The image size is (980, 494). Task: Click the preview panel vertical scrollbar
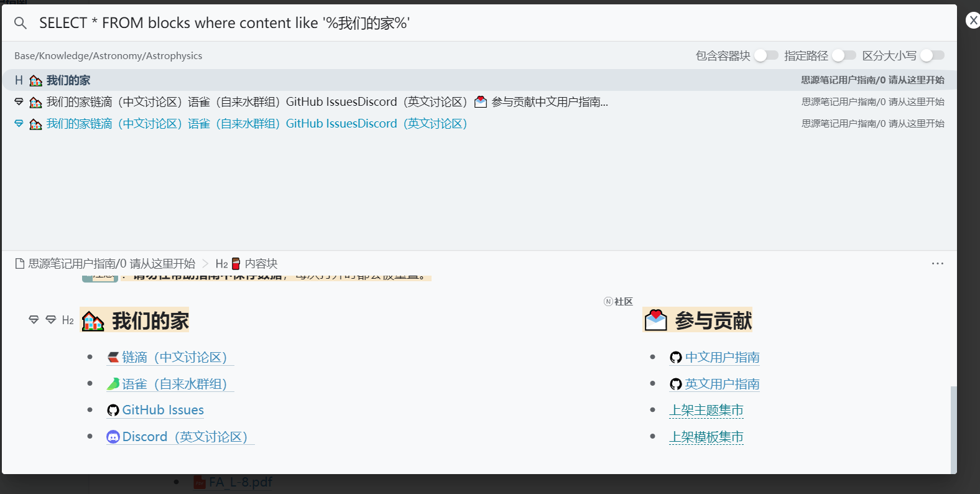coord(953,429)
